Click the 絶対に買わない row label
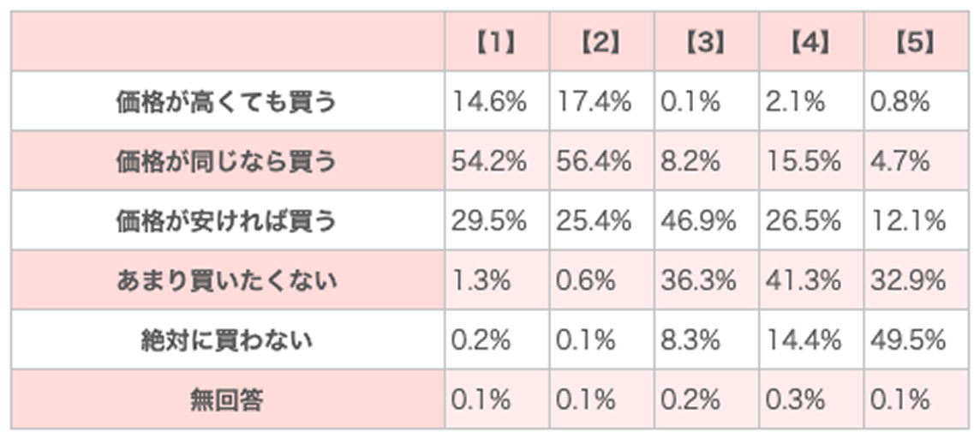 click(226, 340)
